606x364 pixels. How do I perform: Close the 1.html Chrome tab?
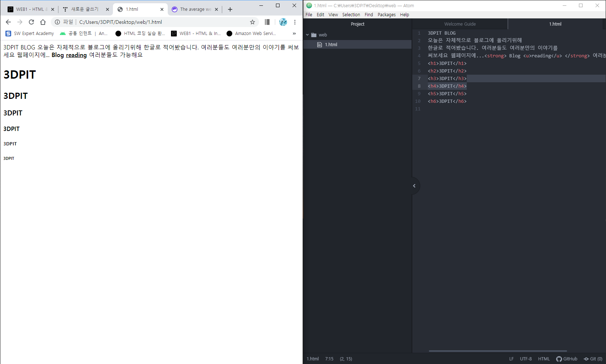click(x=162, y=9)
